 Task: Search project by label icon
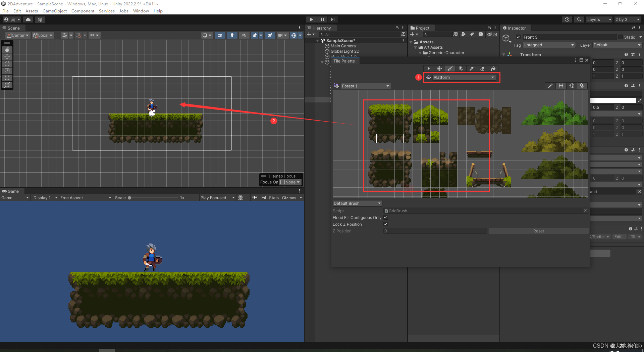pyautogui.click(x=472, y=34)
